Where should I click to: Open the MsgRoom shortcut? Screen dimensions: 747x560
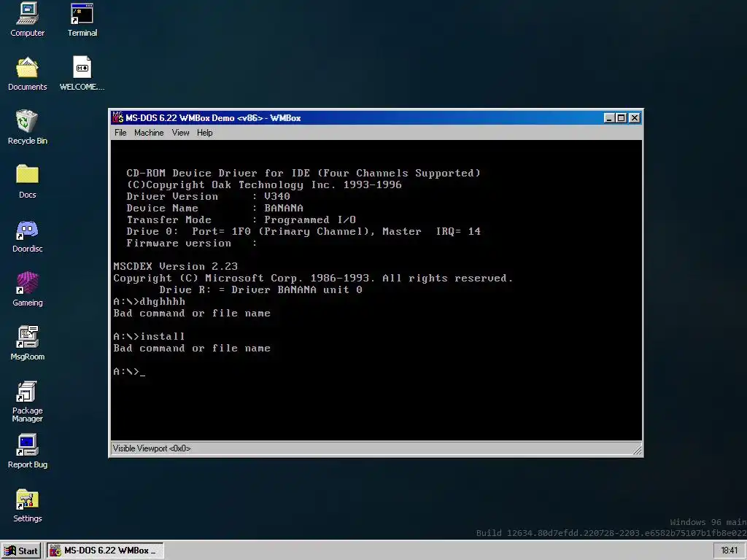(27, 343)
